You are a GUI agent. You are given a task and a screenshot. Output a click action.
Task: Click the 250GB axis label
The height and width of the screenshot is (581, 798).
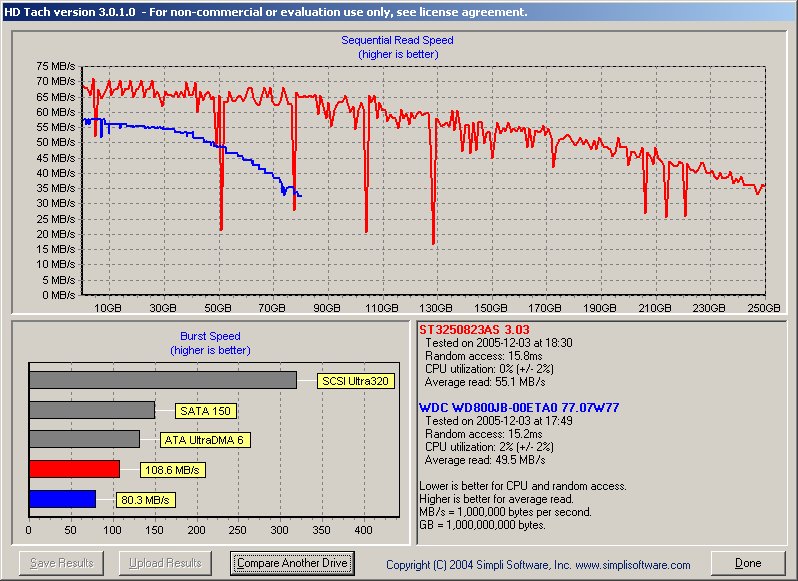(x=763, y=308)
